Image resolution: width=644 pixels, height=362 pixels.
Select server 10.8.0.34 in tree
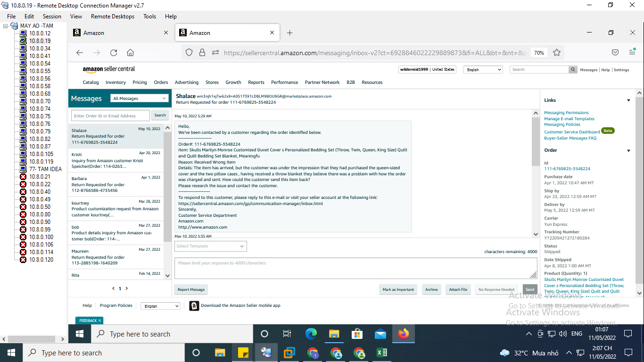tap(40, 49)
